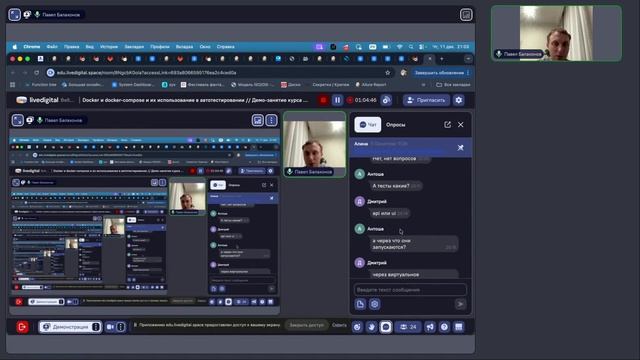
Task: Click the message 'api или ui'
Action: click(390, 213)
